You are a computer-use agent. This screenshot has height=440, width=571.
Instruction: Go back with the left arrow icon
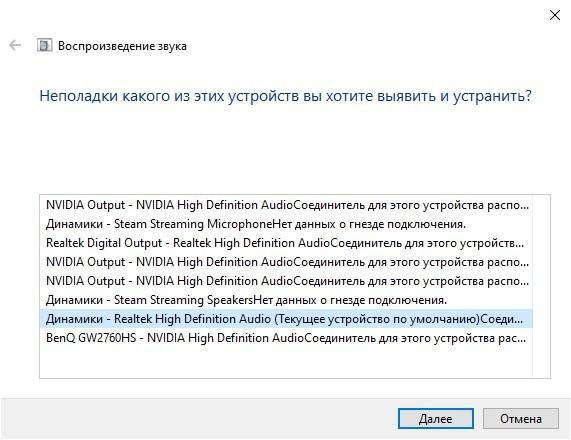15,46
